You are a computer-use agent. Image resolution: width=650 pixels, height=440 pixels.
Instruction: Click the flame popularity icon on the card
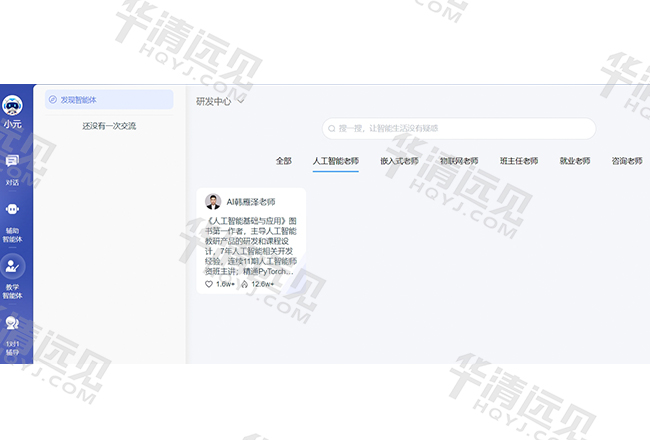click(245, 284)
